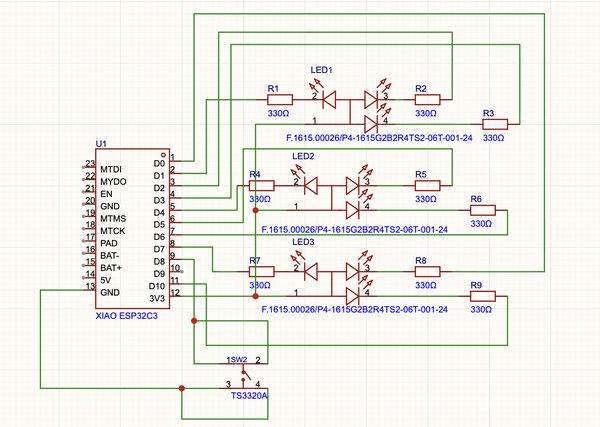Select the LED3 diode at pin 4

pos(353,296)
